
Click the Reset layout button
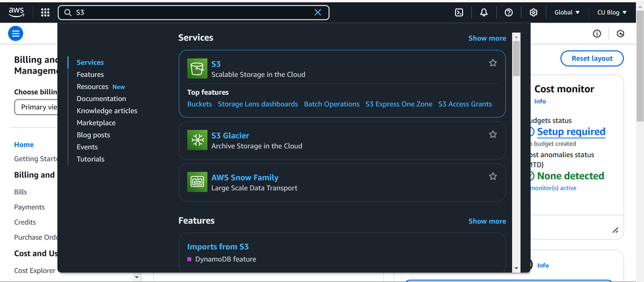592,58
